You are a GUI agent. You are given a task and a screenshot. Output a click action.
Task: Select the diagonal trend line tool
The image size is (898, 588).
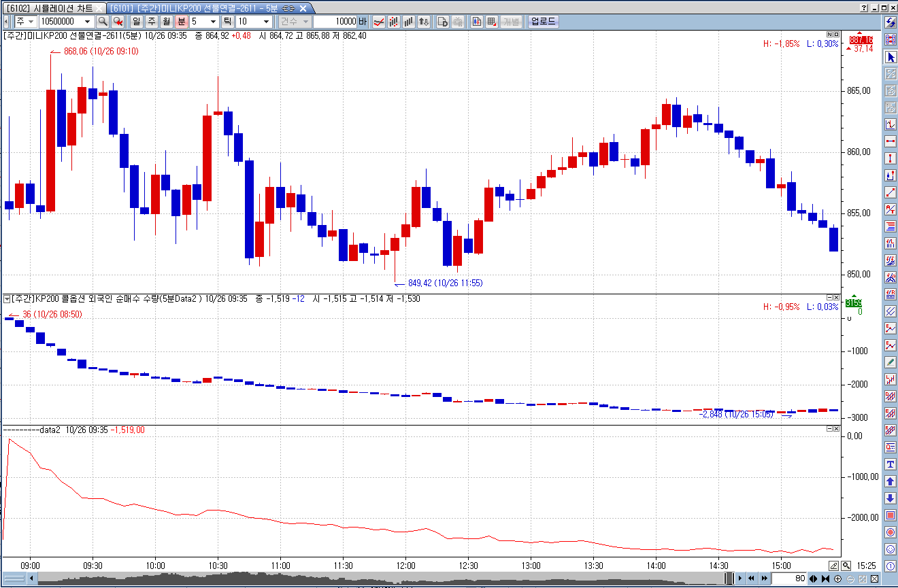click(891, 192)
